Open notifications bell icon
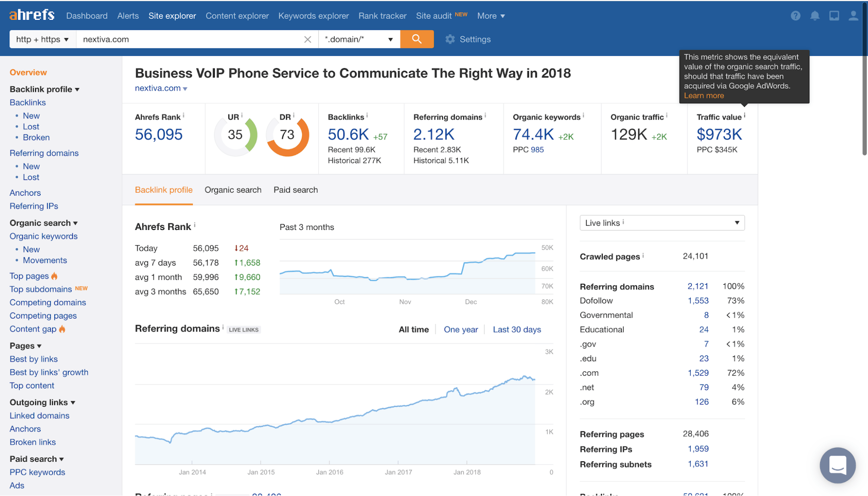The image size is (868, 496). click(815, 16)
